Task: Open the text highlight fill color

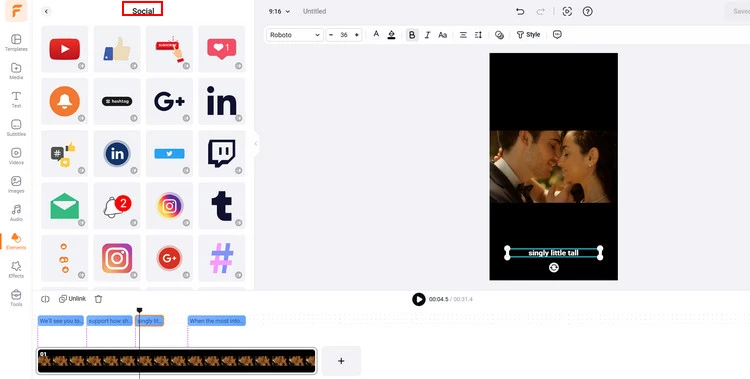Action: 391,34
